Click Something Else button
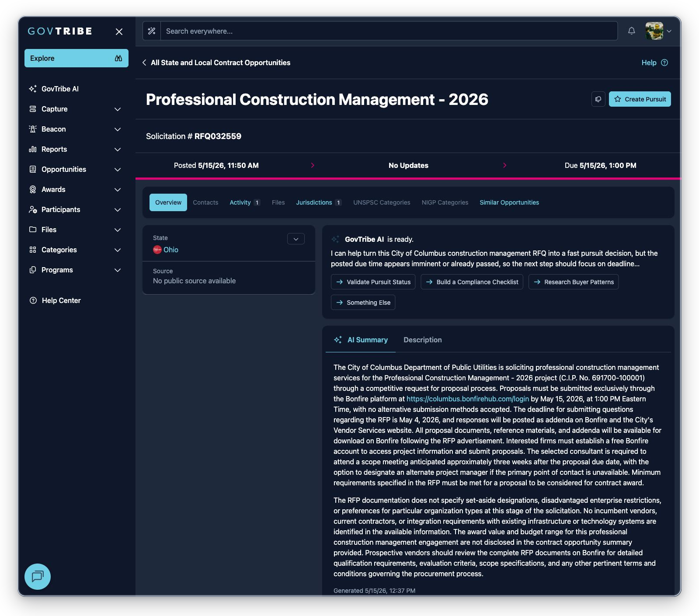Screen dimensions: 699x616 click(x=363, y=303)
